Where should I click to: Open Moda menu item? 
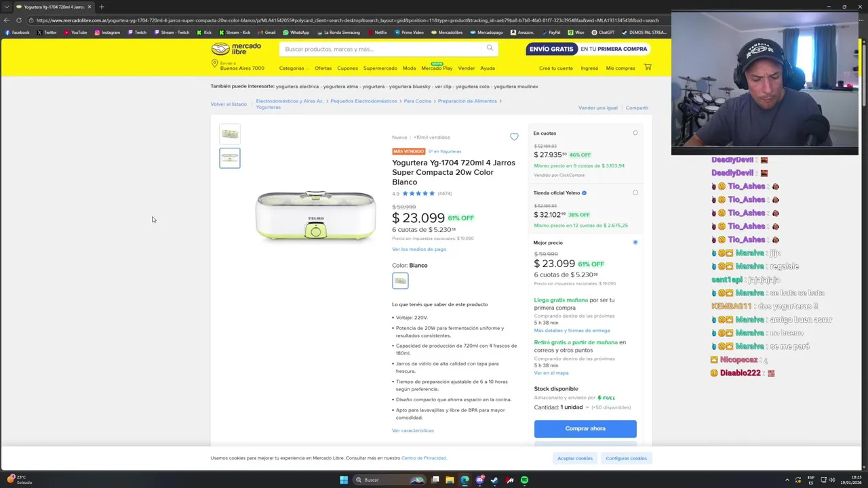pos(409,68)
